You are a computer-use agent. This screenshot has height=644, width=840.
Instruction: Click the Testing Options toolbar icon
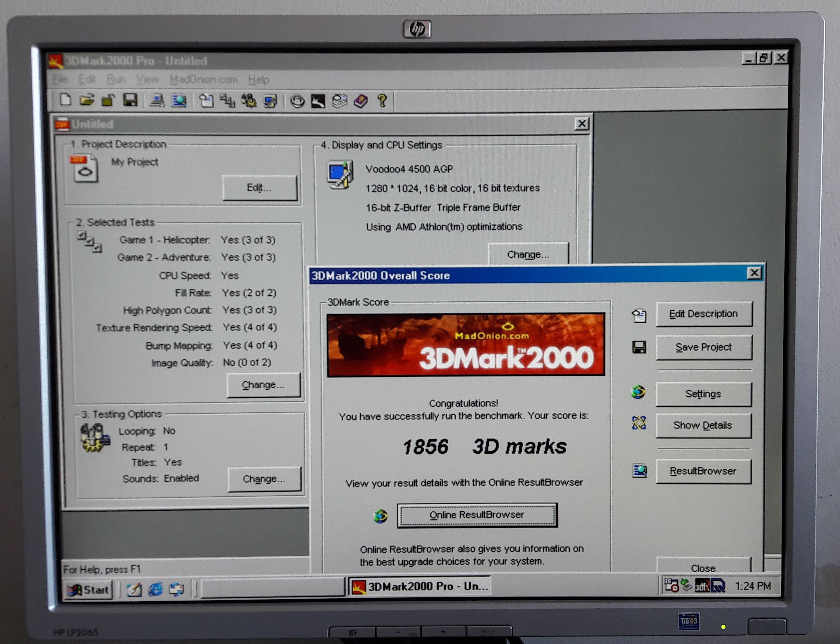point(249,101)
